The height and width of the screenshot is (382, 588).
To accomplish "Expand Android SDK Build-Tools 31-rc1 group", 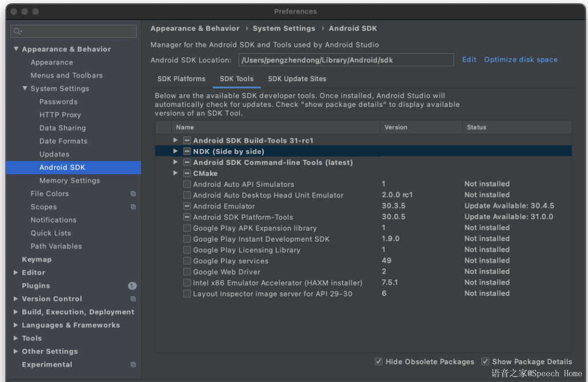I will coord(176,140).
